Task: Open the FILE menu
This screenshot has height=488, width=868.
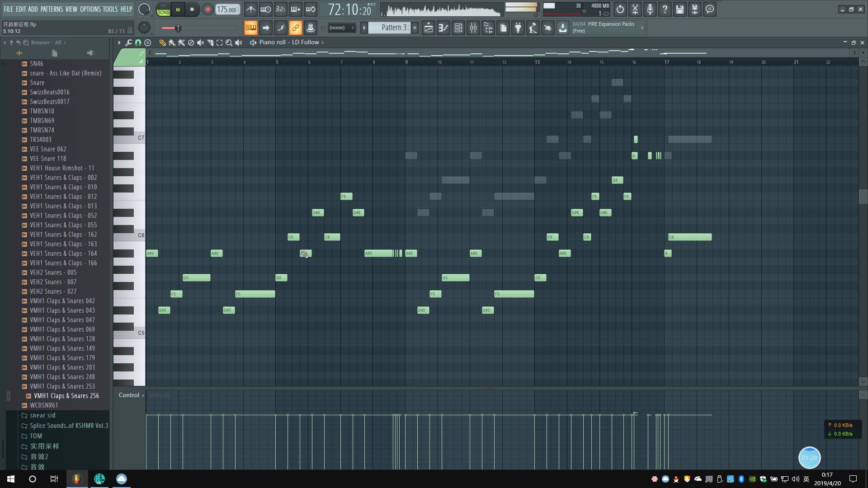Action: point(9,9)
